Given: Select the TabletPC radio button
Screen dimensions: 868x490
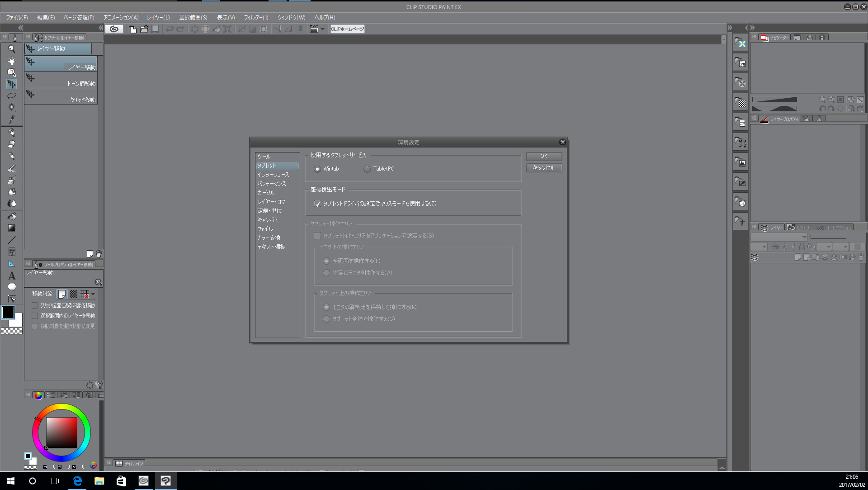Looking at the screenshot, I should (367, 169).
